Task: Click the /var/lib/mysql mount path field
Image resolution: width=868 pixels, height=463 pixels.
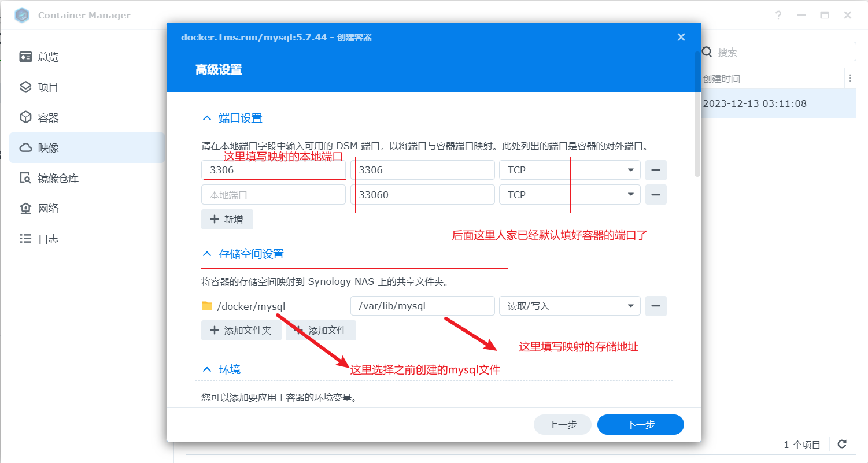Action: (x=423, y=306)
